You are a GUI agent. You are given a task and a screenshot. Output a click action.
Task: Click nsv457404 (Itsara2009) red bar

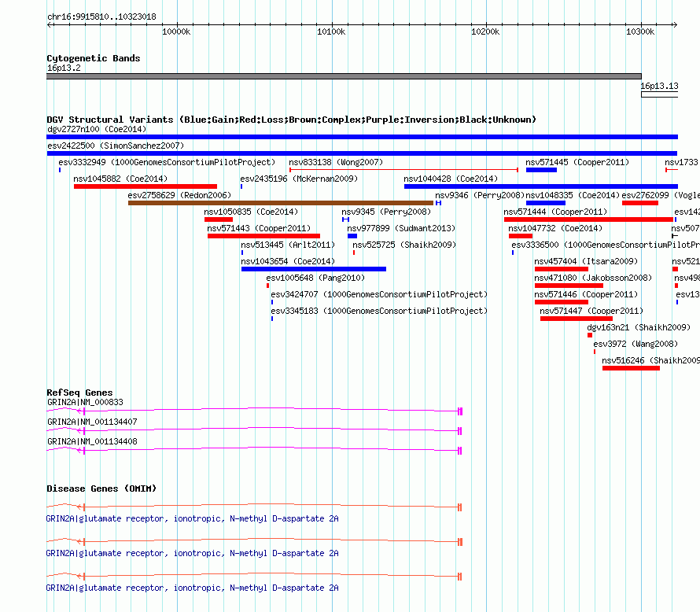click(x=561, y=269)
